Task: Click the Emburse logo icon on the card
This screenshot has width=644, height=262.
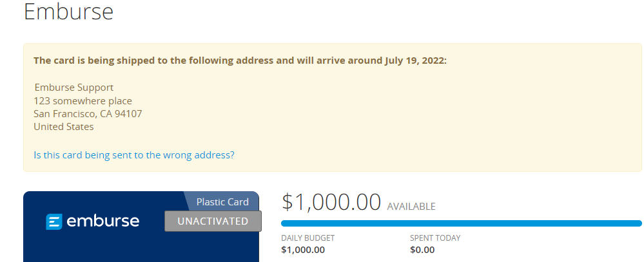Action: coord(54,221)
